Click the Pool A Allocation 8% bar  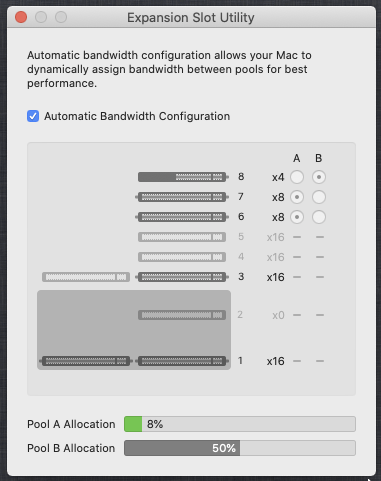pyautogui.click(x=240, y=424)
